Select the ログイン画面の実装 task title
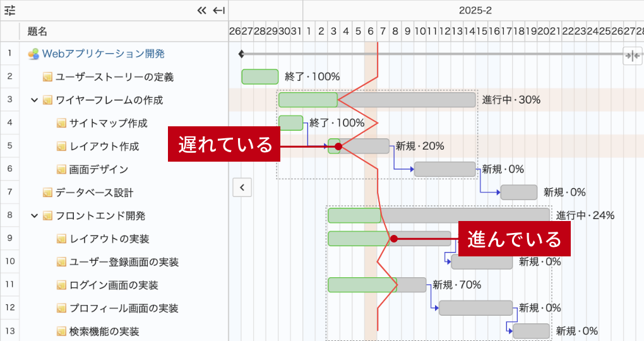Image resolution: width=644 pixels, height=341 pixels. pyautogui.click(x=114, y=285)
